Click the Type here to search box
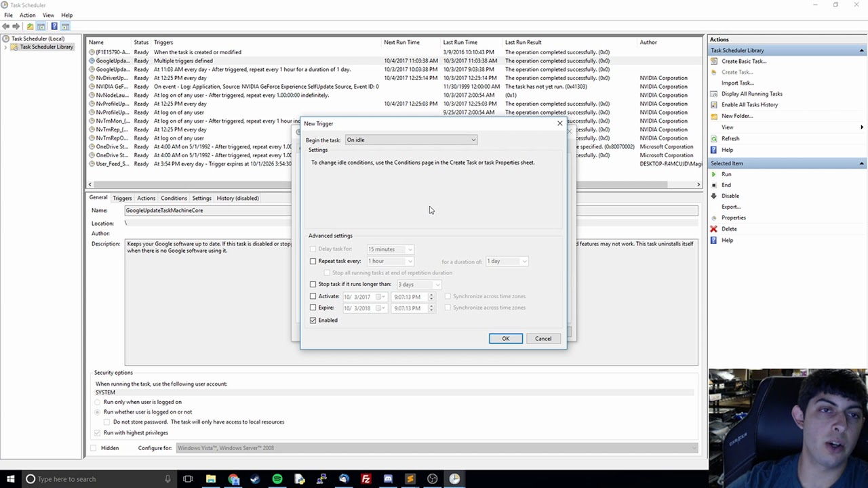This screenshot has height=488, width=868. point(100,479)
